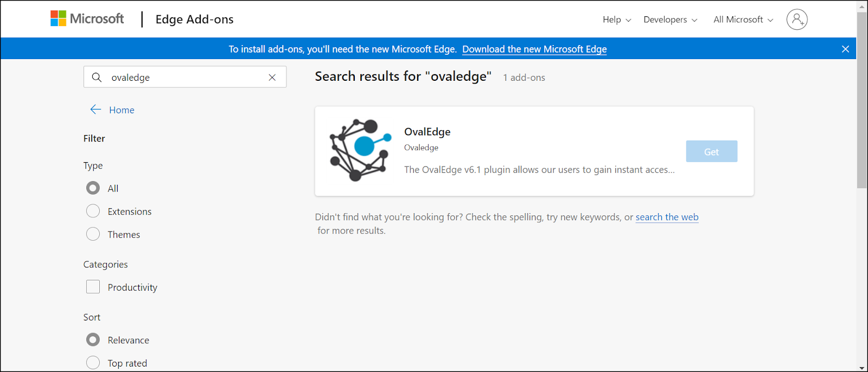Check the Productivity category box
Image resolution: width=868 pixels, height=372 pixels.
[93, 287]
